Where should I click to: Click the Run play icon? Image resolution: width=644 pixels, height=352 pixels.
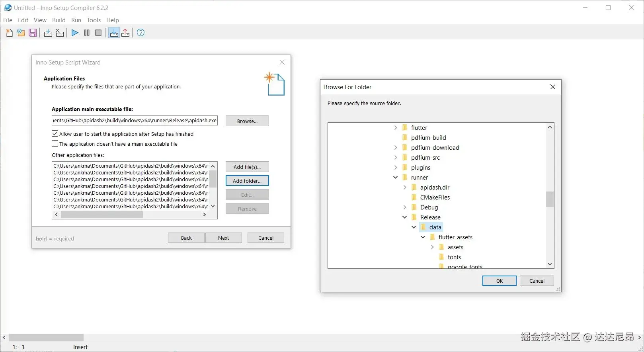point(75,33)
